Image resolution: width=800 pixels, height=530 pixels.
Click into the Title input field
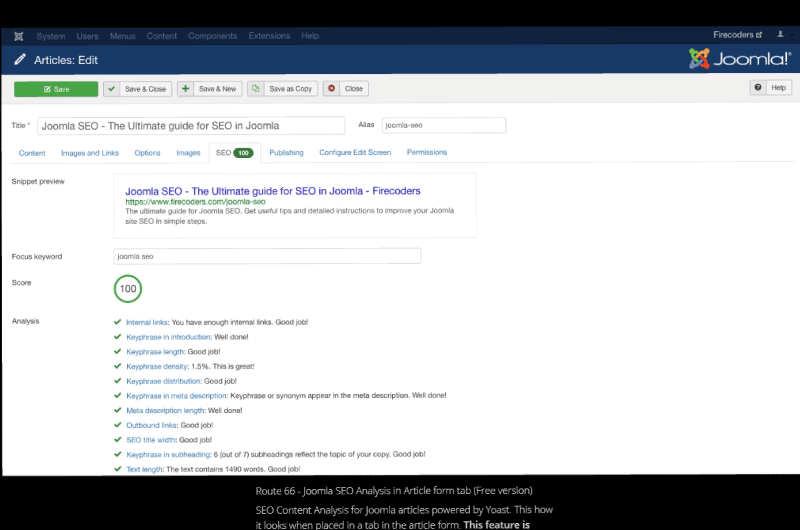point(191,125)
